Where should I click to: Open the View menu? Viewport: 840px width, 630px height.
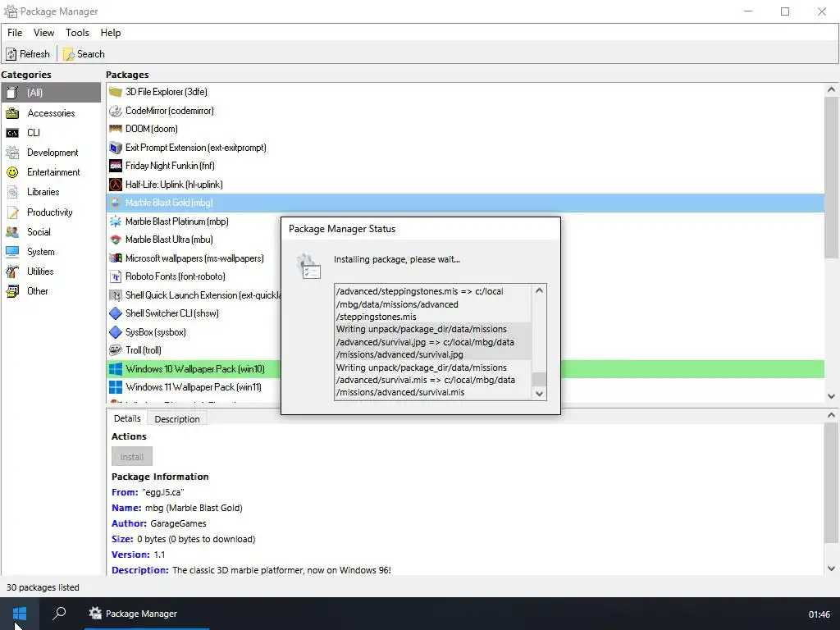(44, 33)
